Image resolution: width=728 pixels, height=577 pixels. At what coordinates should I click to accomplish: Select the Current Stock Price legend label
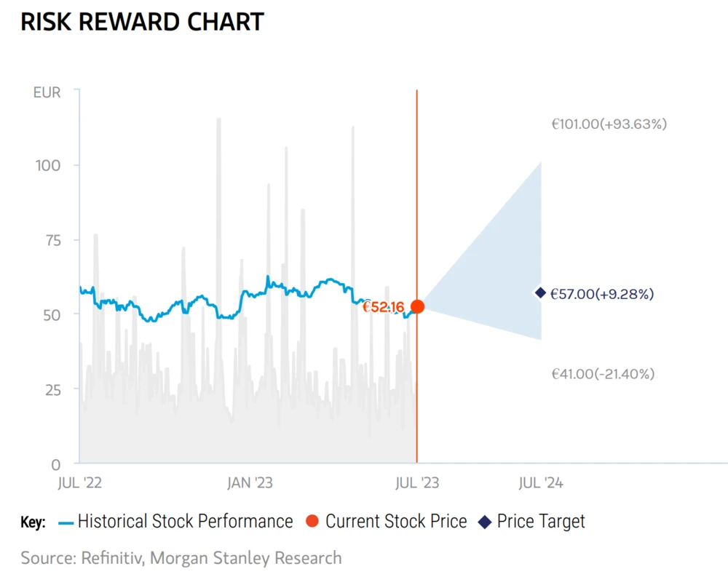[x=396, y=522]
